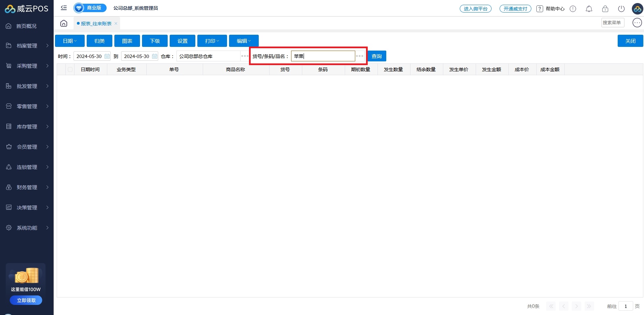Open the end date calendar picker
The width and height of the screenshot is (644, 315).
click(x=155, y=56)
